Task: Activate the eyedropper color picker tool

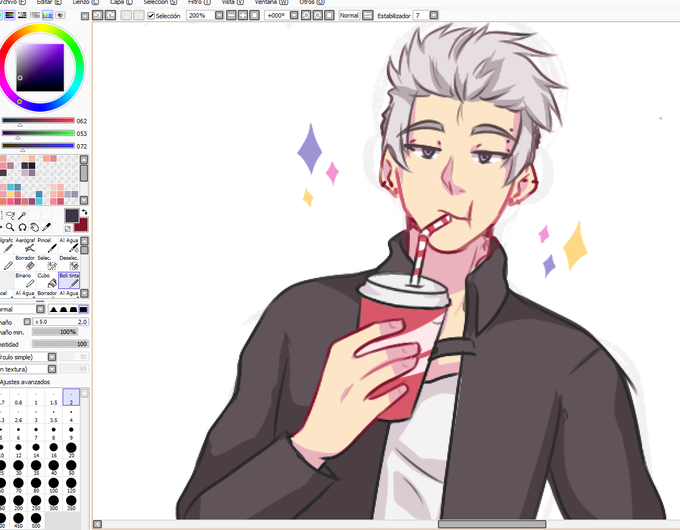Action: click(x=46, y=227)
